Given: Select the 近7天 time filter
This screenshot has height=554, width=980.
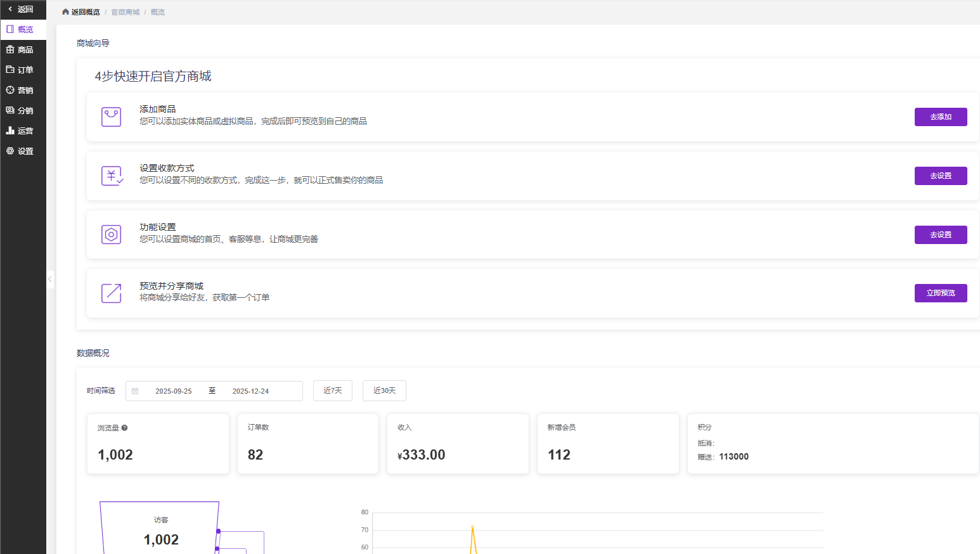Looking at the screenshot, I should pyautogui.click(x=332, y=390).
